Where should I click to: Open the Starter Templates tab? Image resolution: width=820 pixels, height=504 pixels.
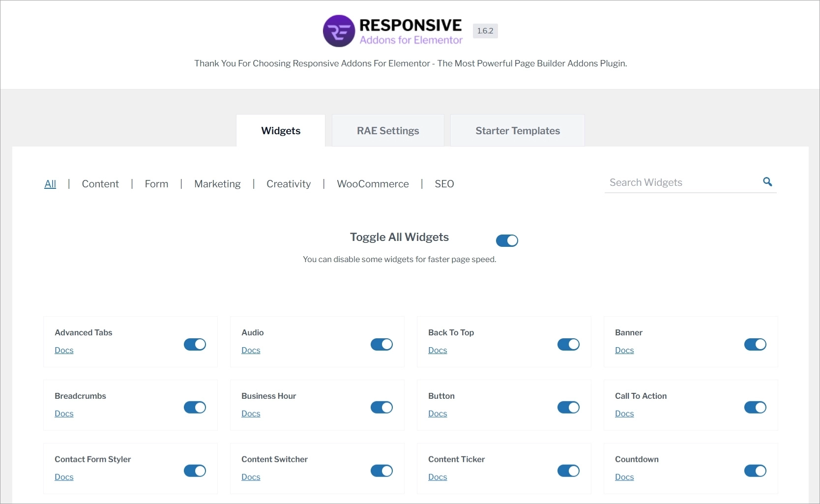click(518, 130)
